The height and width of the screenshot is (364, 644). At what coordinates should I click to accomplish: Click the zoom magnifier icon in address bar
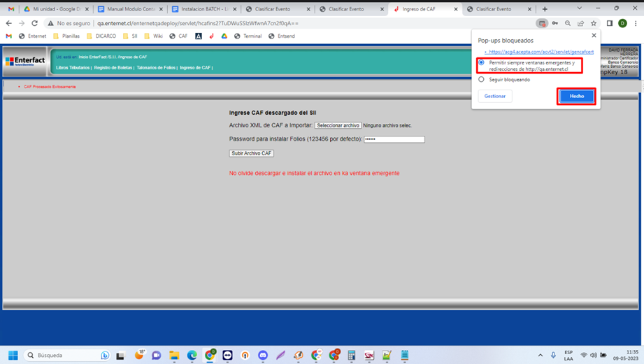click(568, 23)
